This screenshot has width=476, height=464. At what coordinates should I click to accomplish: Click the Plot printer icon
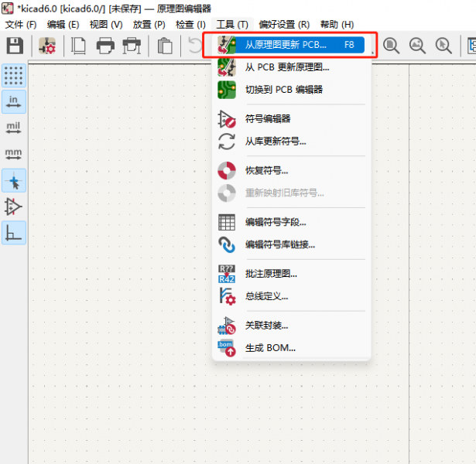tap(132, 46)
